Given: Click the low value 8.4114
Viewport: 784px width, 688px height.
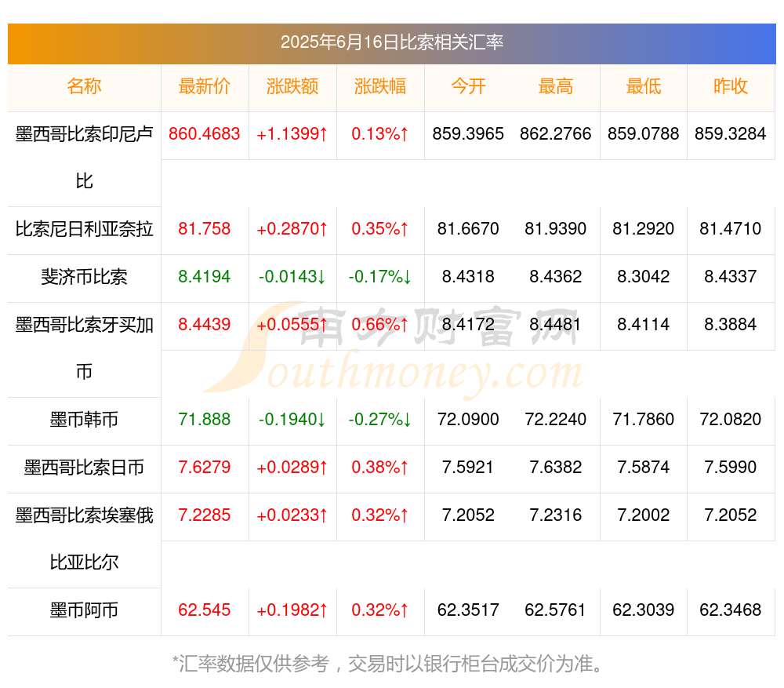Looking at the screenshot, I should 644,325.
